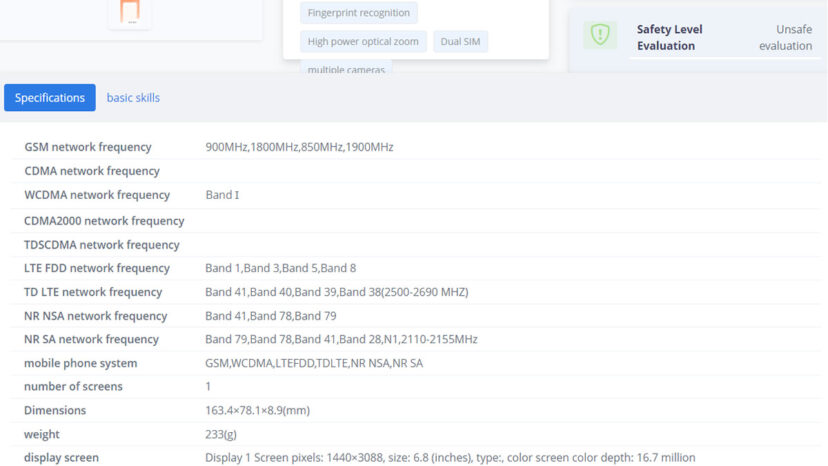Viewport: 828px width, 466px height.
Task: Click the NR SA band values text
Action: [x=341, y=339]
